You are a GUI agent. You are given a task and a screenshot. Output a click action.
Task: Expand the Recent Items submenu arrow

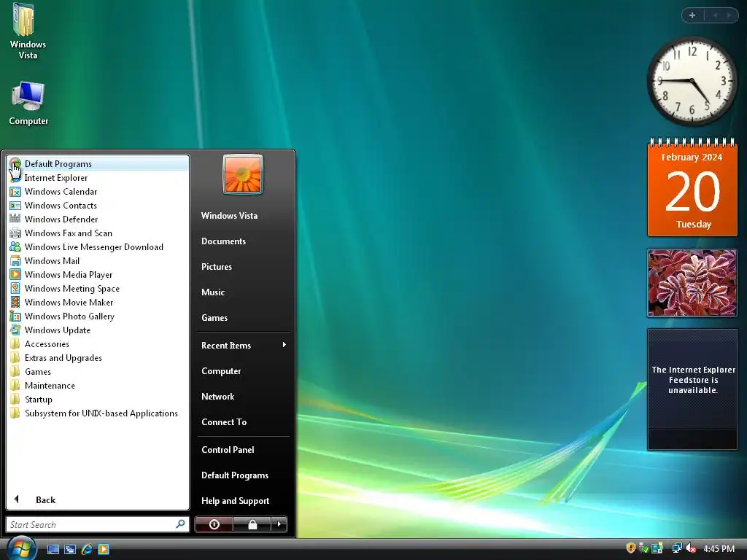coord(284,345)
